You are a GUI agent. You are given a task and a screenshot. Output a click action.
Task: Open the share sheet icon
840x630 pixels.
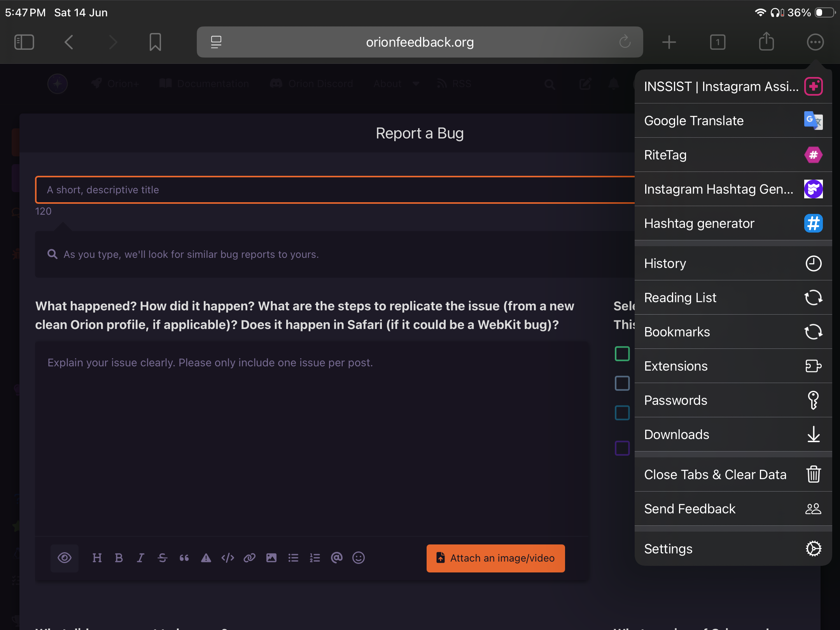pyautogui.click(x=766, y=42)
